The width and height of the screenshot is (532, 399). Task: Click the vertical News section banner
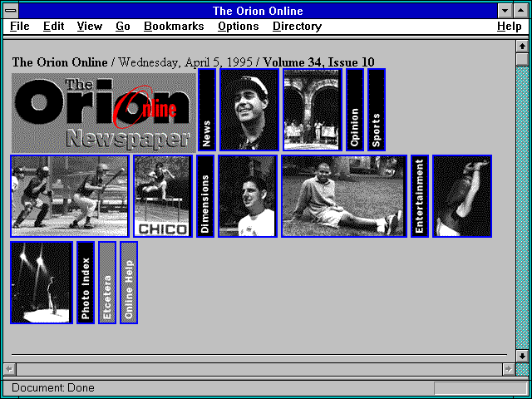click(207, 110)
